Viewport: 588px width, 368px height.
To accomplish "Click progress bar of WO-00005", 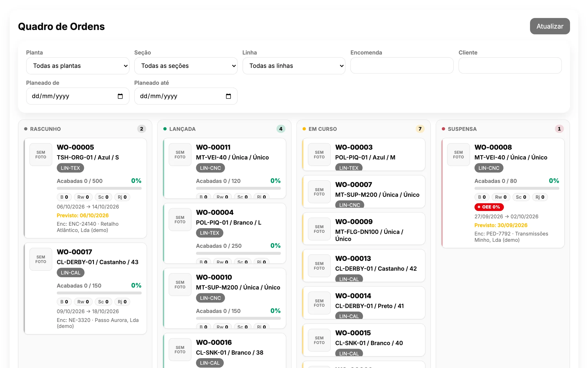I will click(99, 188).
